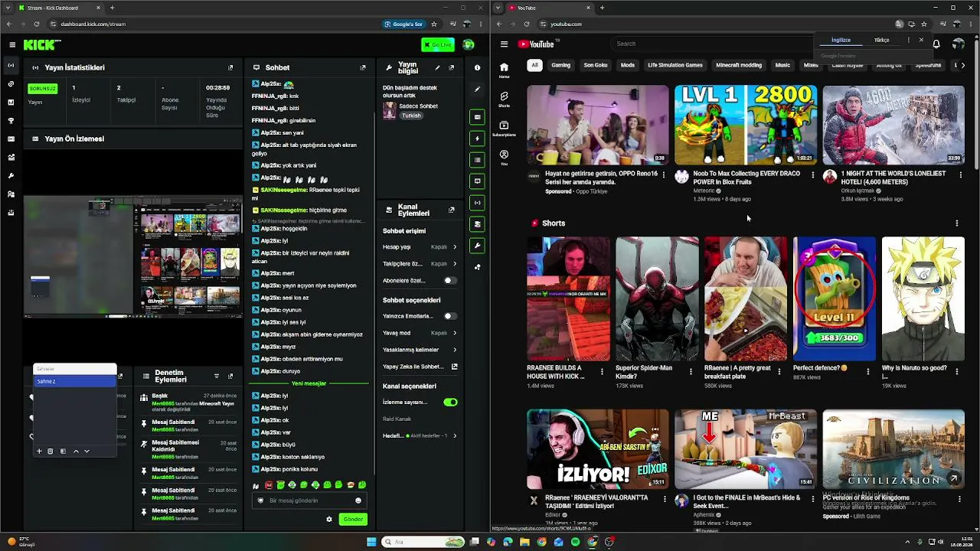Open chat settings gear next to Gönder
Image resolution: width=980 pixels, height=551 pixels.
click(329, 519)
